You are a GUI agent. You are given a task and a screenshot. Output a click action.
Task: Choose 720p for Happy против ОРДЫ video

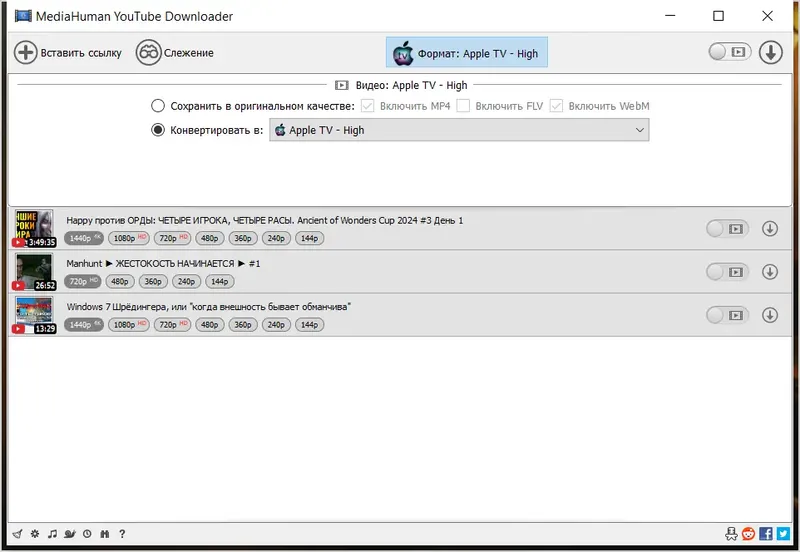tap(172, 238)
